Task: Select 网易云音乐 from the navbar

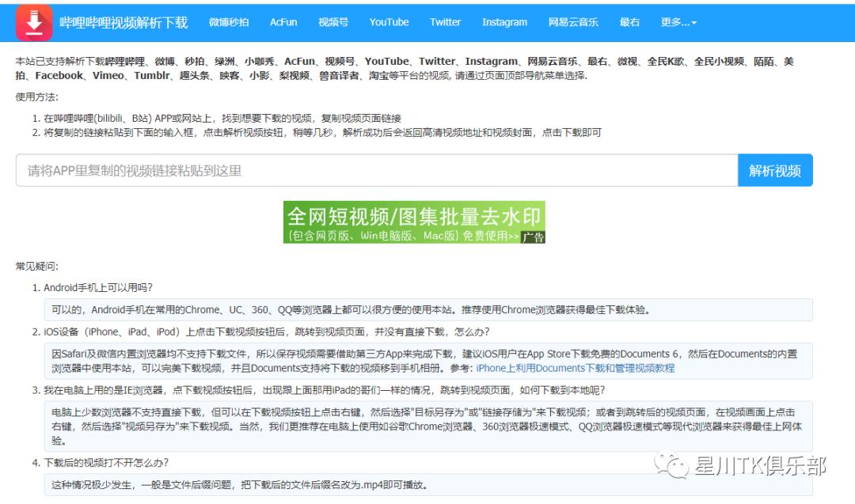Action: click(573, 22)
